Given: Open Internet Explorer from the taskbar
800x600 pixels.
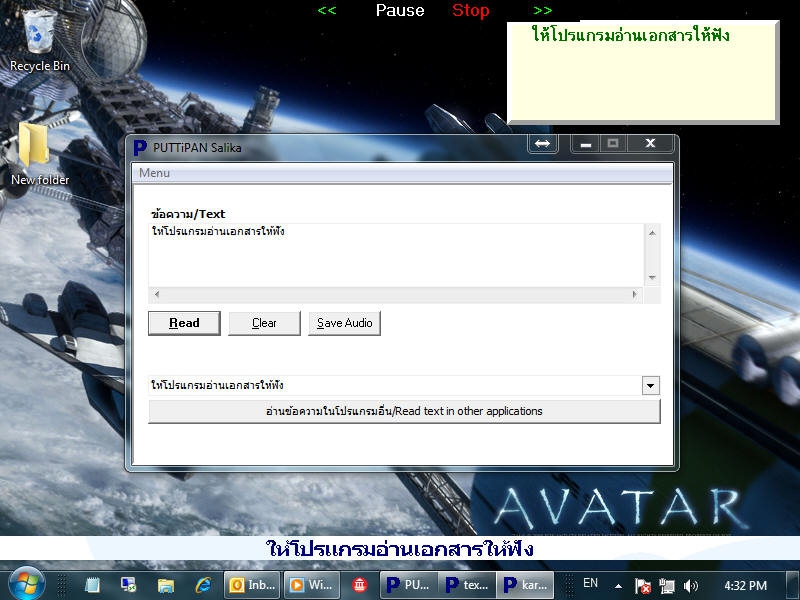Looking at the screenshot, I should (x=204, y=585).
